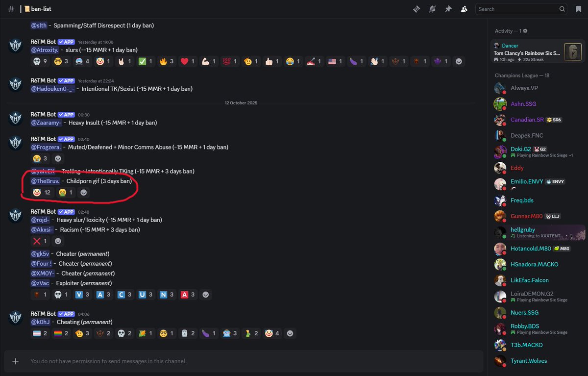Open the @Frogzera. mention

[47, 147]
